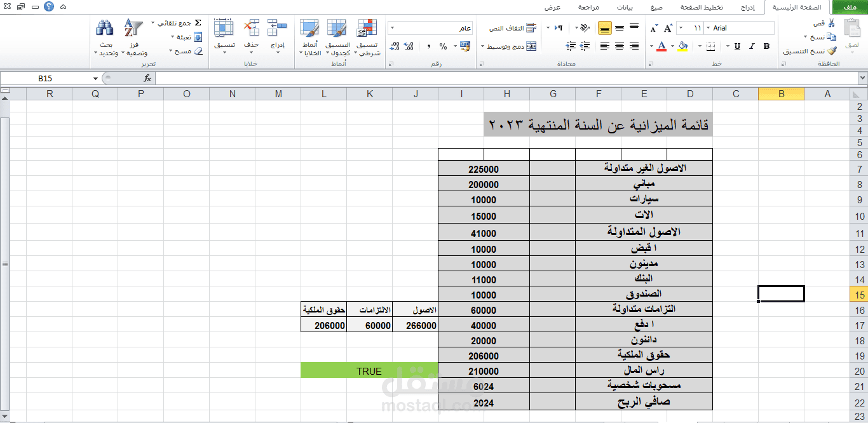
Task: Toggle Wrap Text (التفاف النص)
Action: (512, 29)
